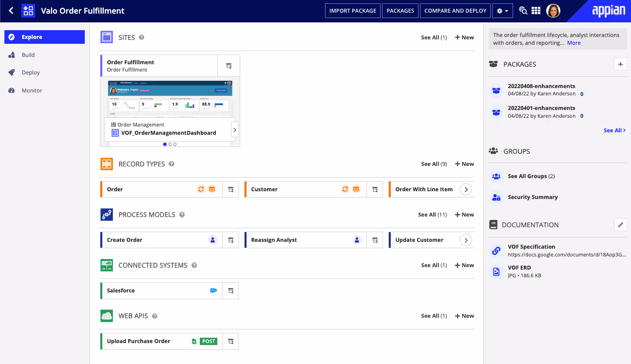Select third carousel dot in site preview
The height and width of the screenshot is (364, 631).
pos(175,144)
